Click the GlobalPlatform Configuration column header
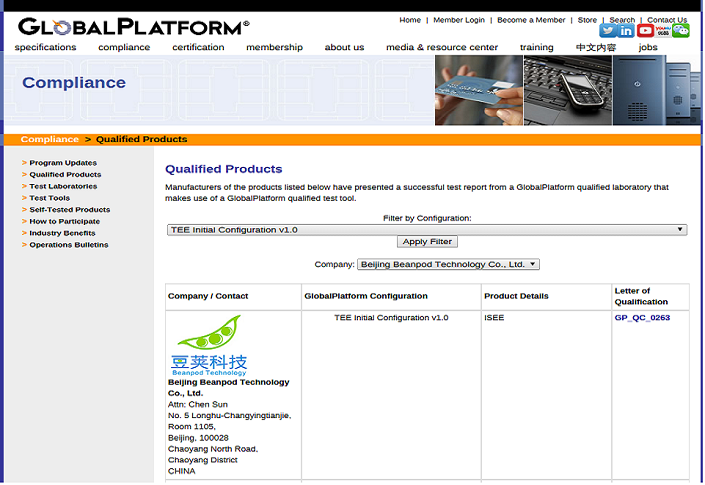 pos(391,297)
